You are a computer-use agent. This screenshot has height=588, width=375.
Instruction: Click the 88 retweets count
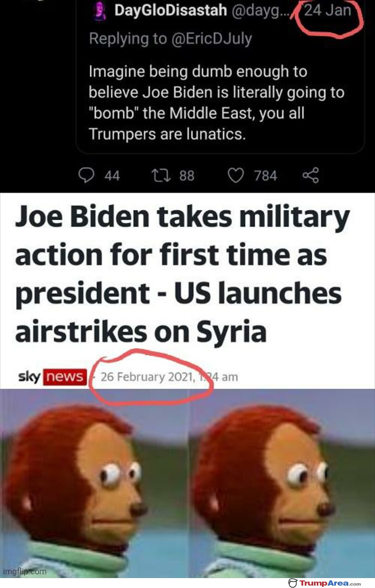pos(187,176)
